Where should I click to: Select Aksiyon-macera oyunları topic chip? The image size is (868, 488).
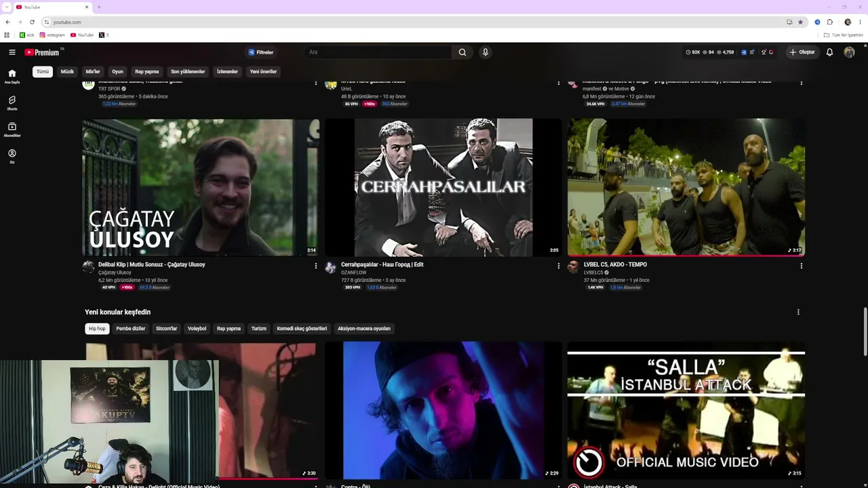point(364,329)
